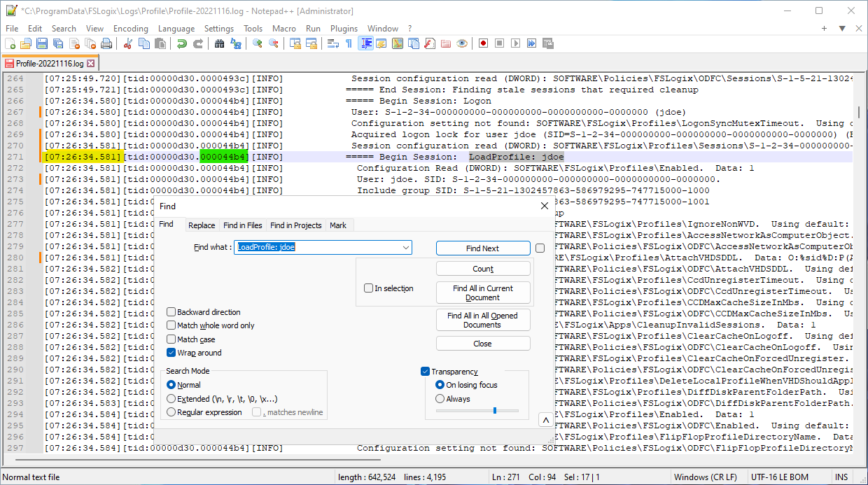Open Find using the binoculars toolbar icon
Screen dimensions: 868x485
[x=220, y=43]
